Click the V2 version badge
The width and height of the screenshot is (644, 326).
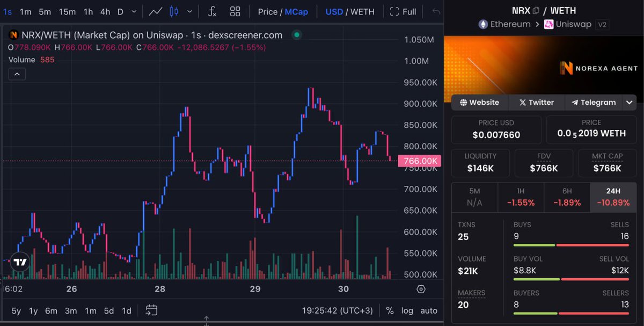[603, 25]
